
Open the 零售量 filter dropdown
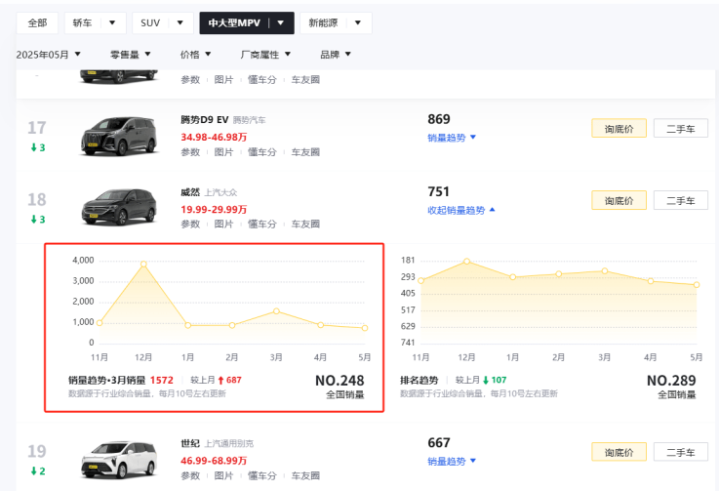130,55
